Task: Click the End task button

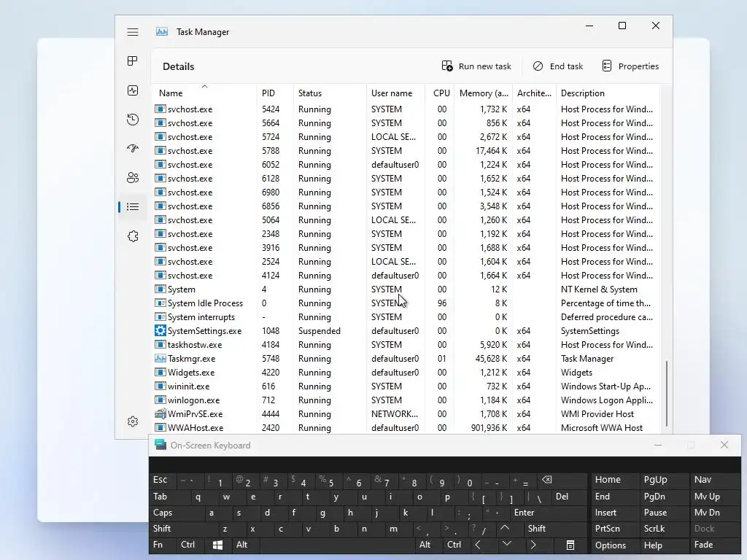Action: [x=558, y=66]
